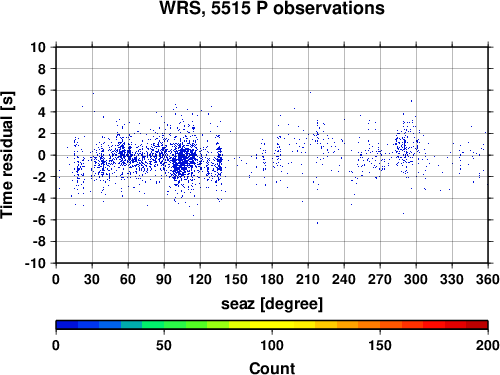
Task: Click the x-axis tick label '240'
Action: [x=344, y=279]
